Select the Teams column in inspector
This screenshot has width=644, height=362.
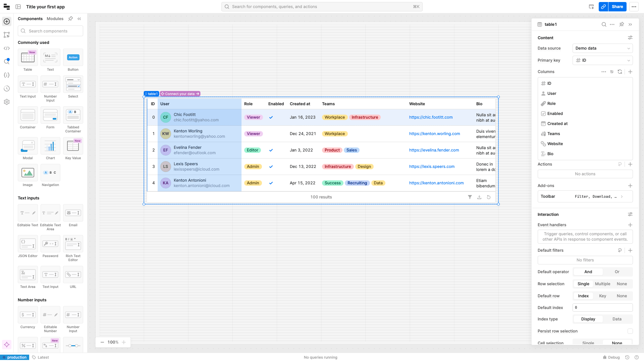pyautogui.click(x=585, y=134)
